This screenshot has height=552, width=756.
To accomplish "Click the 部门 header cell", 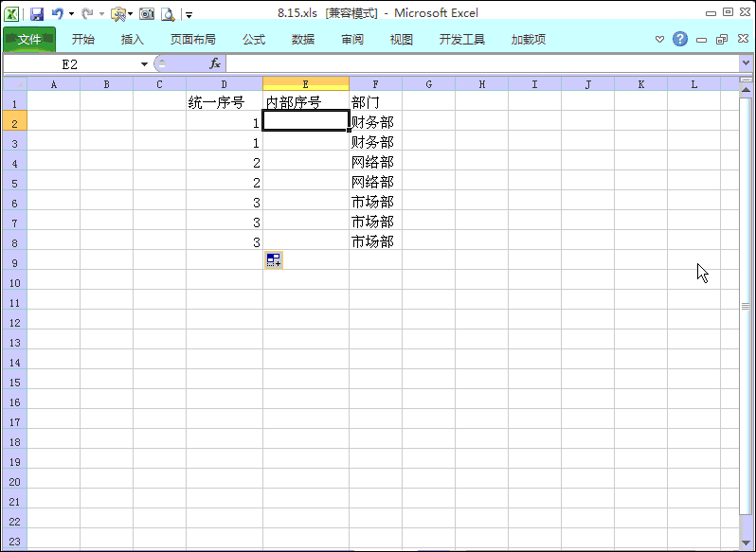I will coord(375,100).
